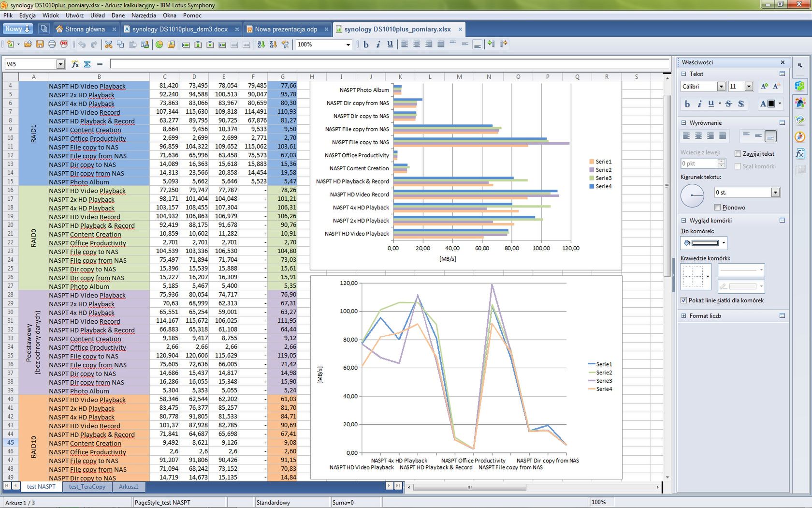
Task: Close the Właściwości panel
Action: 783,62
